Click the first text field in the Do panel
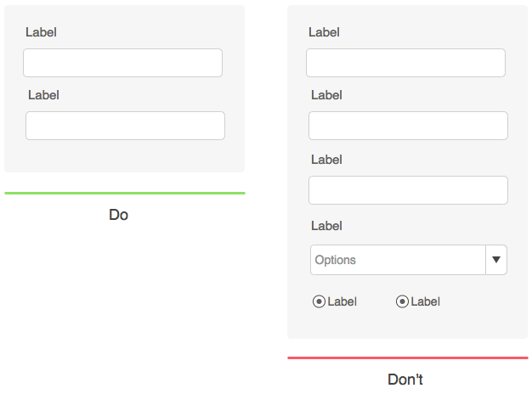 click(x=122, y=63)
